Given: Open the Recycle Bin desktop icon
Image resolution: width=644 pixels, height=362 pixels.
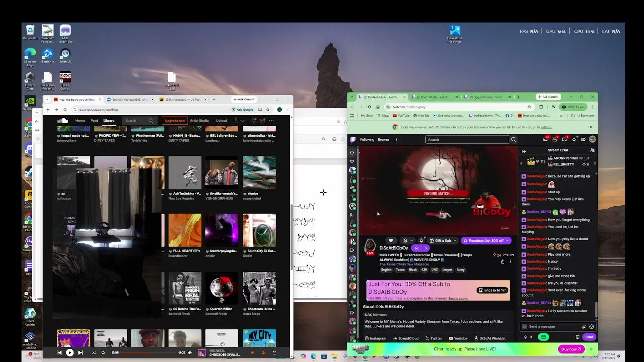Looking at the screenshot, I should point(30,33).
